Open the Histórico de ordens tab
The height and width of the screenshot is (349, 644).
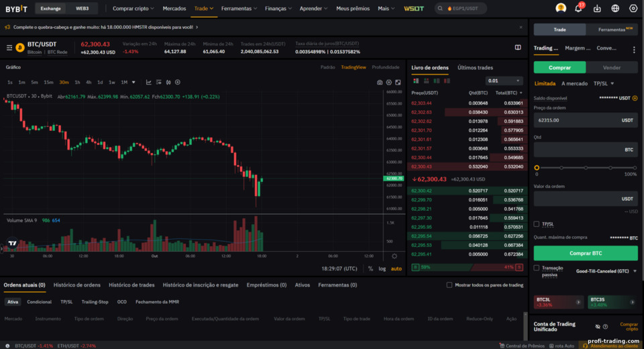[x=76, y=285]
